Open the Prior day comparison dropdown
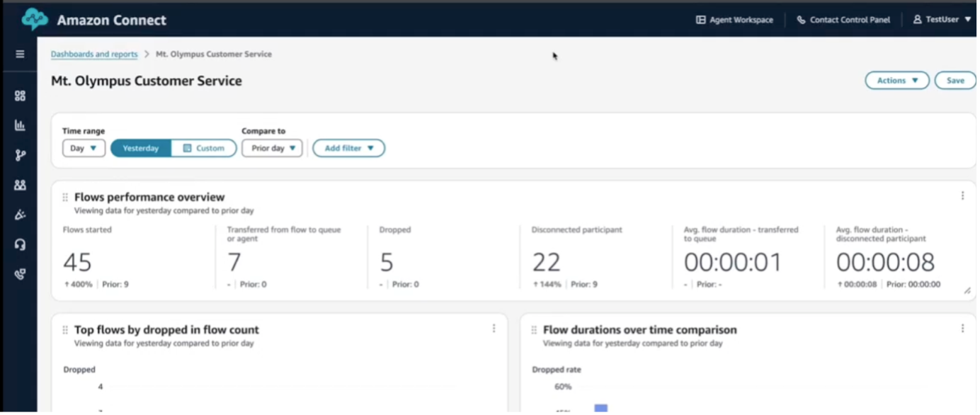This screenshot has width=980, height=415. tap(272, 148)
